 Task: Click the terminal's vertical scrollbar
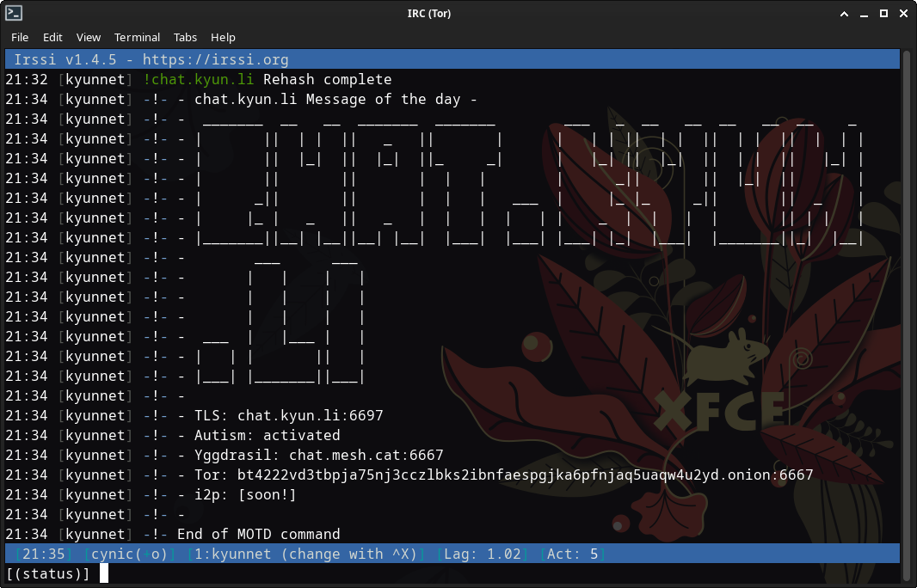point(908,301)
